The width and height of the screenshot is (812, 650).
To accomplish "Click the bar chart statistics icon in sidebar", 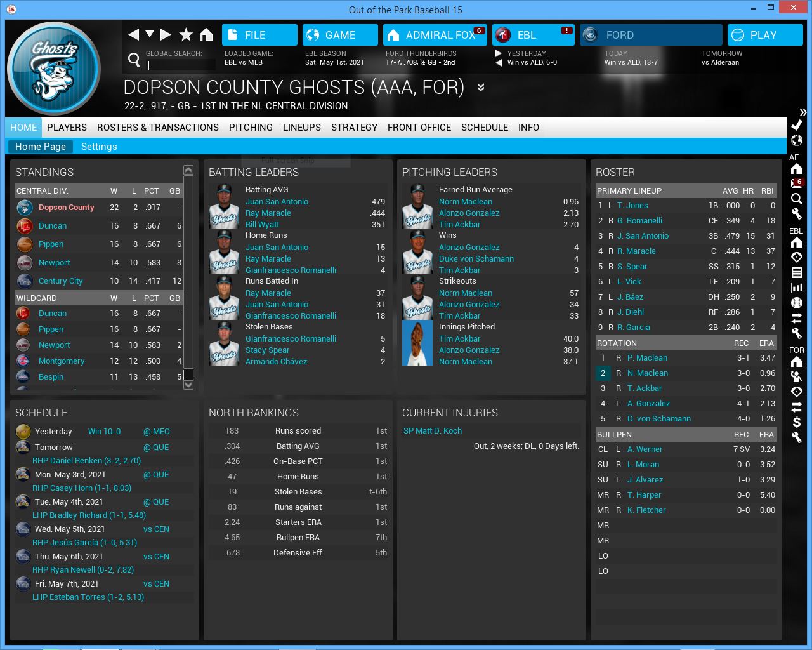I will [797, 288].
